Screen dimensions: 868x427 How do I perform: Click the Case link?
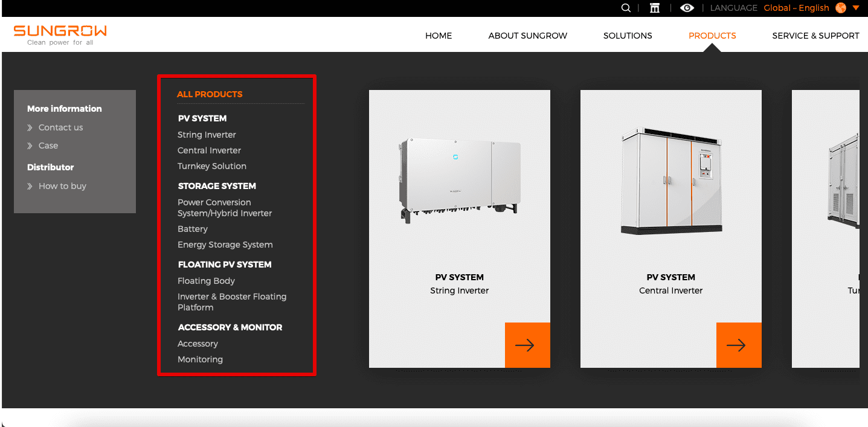[x=48, y=146]
